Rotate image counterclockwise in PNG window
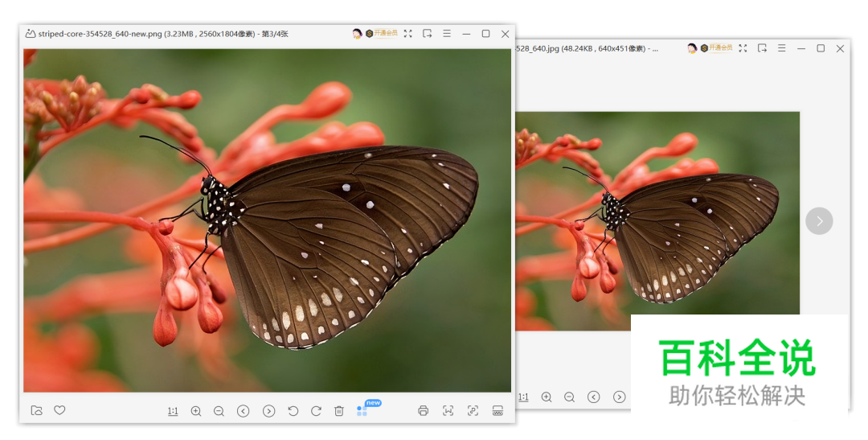The width and height of the screenshot is (868, 440). click(x=293, y=411)
